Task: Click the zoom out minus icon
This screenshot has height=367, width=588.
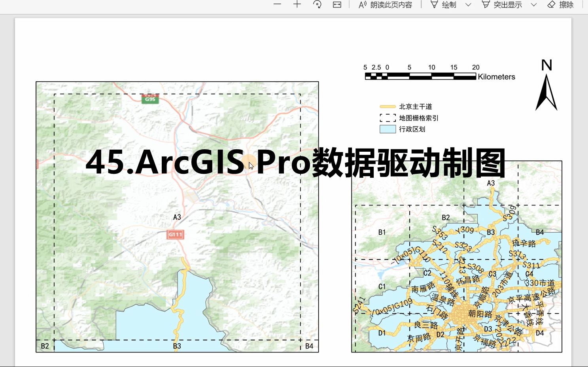Action: pyautogui.click(x=277, y=4)
